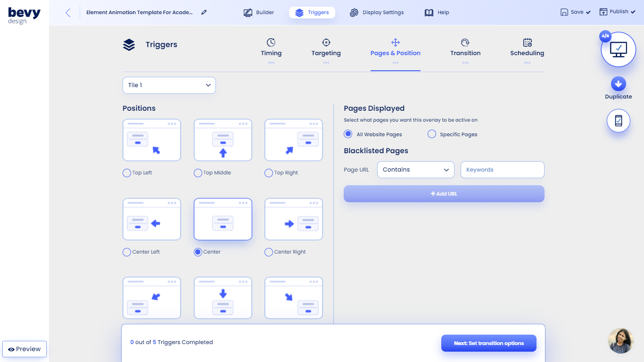Open the Tile 1 dropdown

point(169,85)
